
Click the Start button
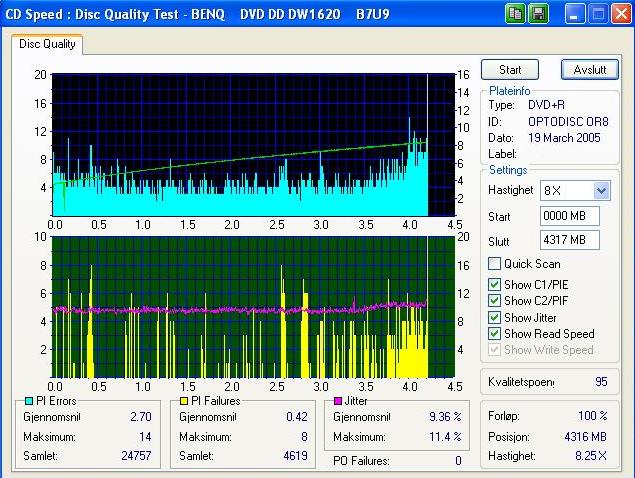(x=510, y=70)
